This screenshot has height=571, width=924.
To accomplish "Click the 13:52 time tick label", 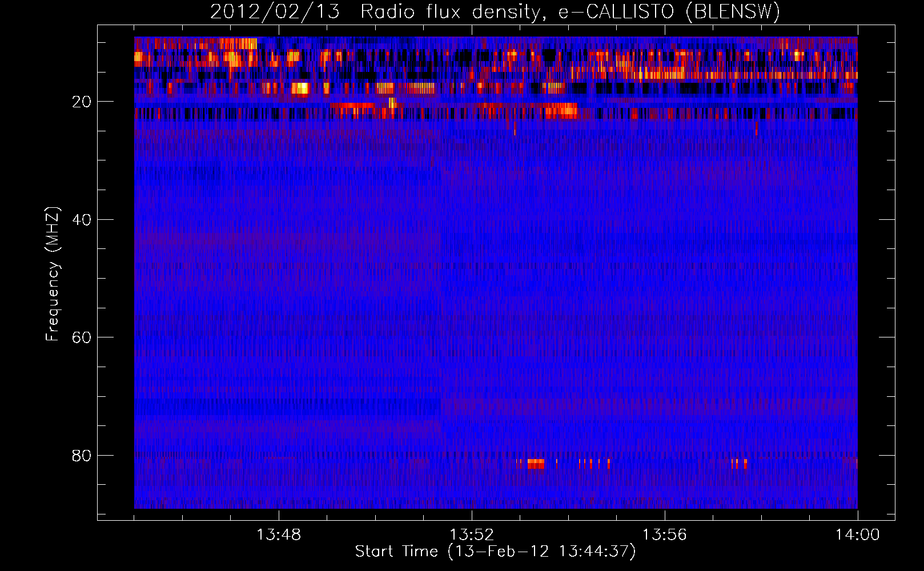I will (472, 535).
